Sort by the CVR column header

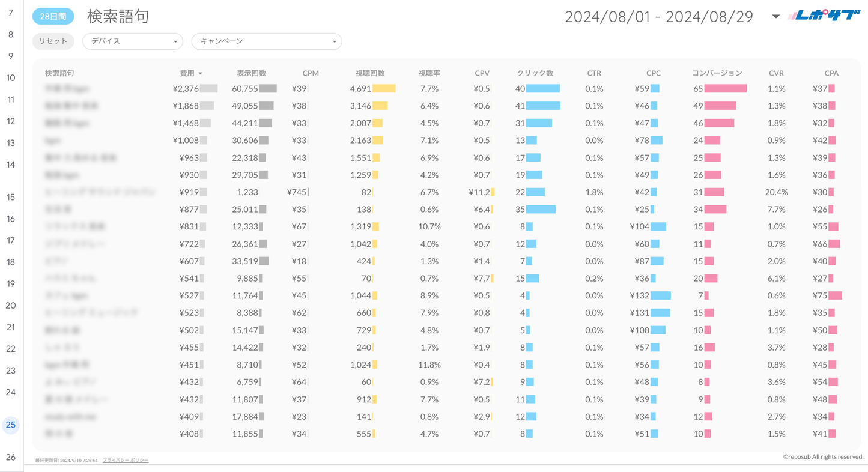(x=776, y=73)
